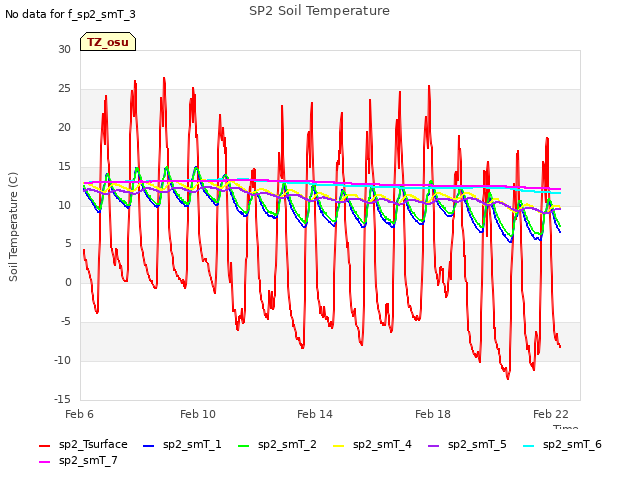The height and width of the screenshot is (480, 640).
Task: Click the blue sp2_smT_1 legend swatch
Action: [x=149, y=446]
